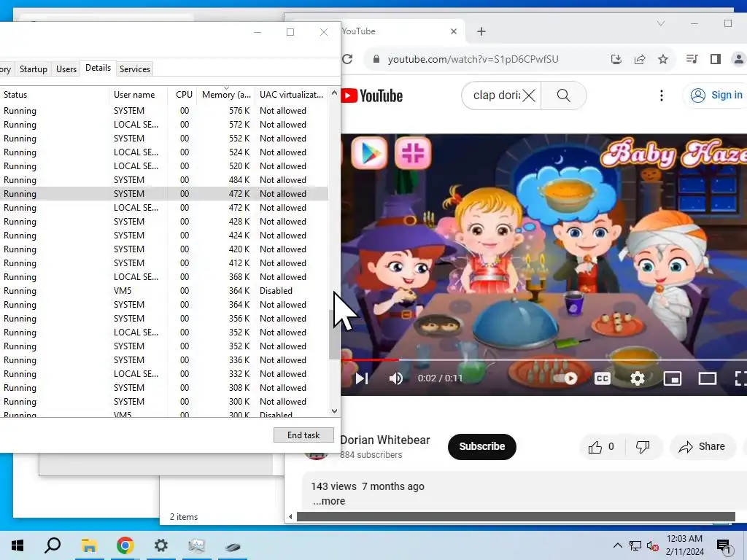Open Dorian Whitebear channel name
The width and height of the screenshot is (747, 560).
[385, 440]
